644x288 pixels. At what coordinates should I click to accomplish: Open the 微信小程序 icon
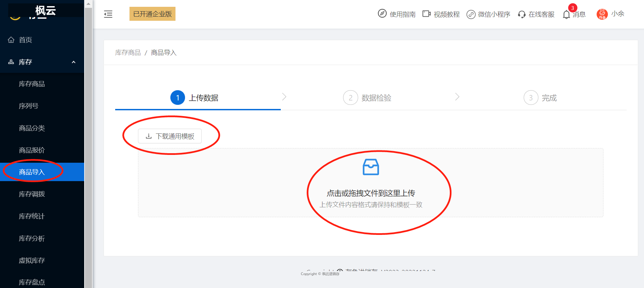coord(471,14)
